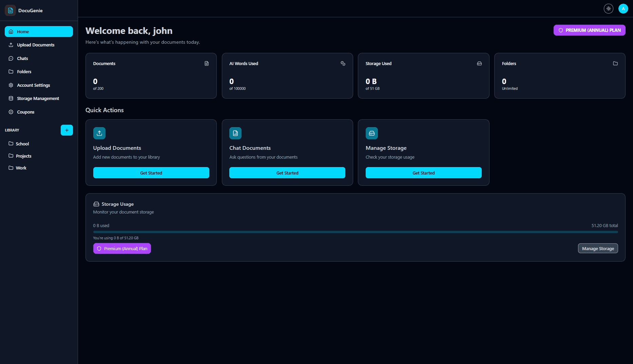The height and width of the screenshot is (364, 633).
Task: Click the Account Settings gear icon
Action: (11, 85)
